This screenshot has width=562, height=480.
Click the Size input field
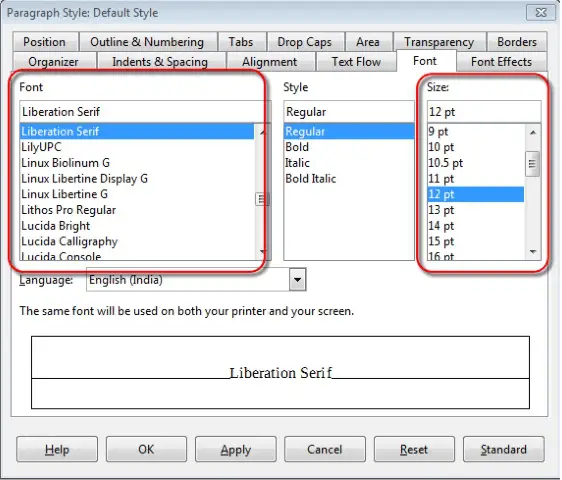coord(484,112)
